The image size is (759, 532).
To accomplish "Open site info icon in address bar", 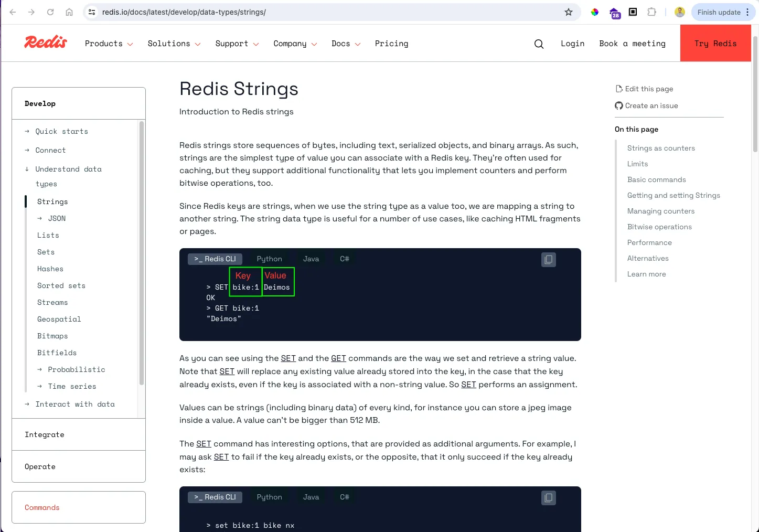I will [x=92, y=12].
